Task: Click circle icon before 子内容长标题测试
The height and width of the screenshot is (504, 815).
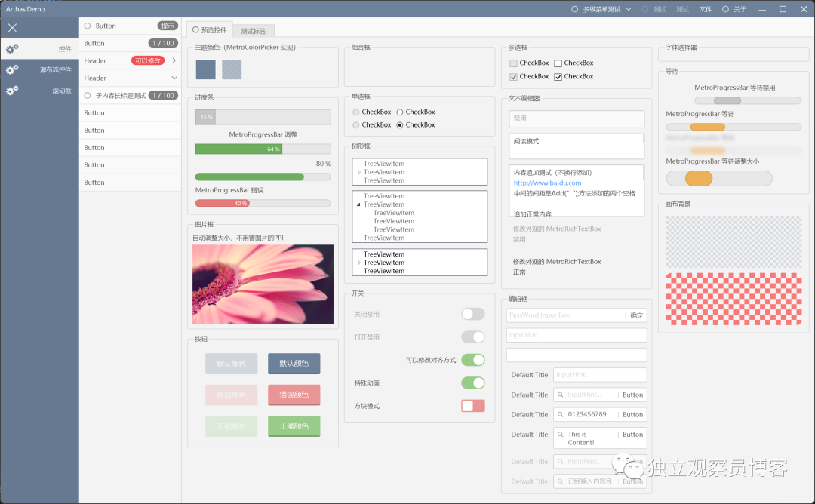Action: [88, 95]
